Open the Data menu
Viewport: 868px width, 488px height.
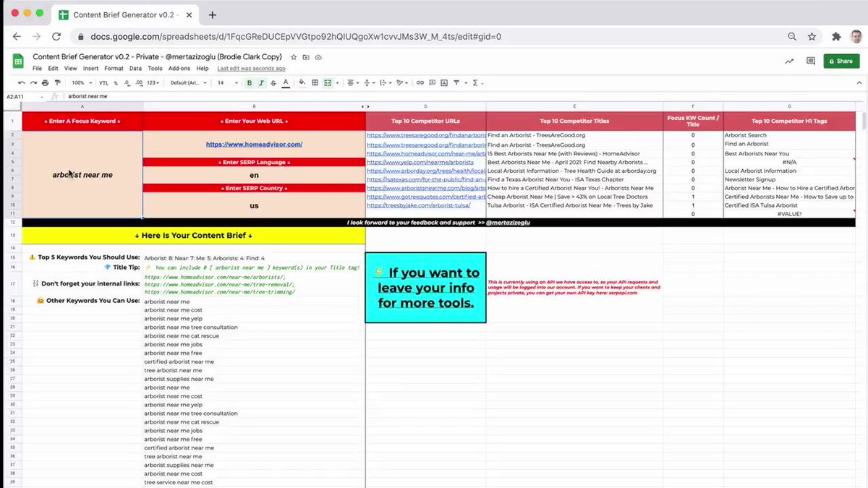[x=135, y=69]
